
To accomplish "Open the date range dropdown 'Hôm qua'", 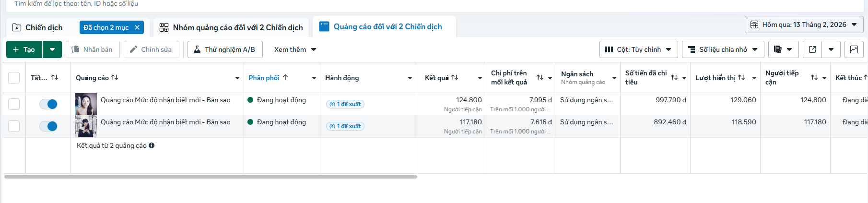I will (804, 24).
